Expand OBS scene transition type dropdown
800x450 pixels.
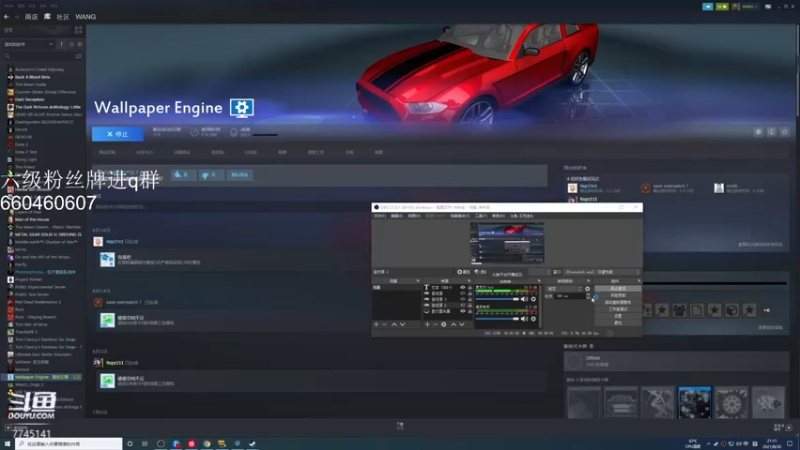564,289
